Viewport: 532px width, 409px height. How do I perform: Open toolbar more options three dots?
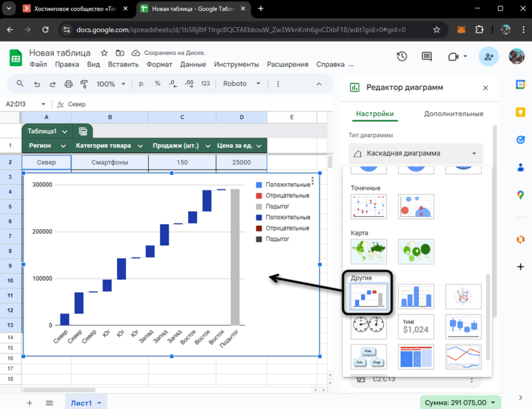[x=278, y=84]
